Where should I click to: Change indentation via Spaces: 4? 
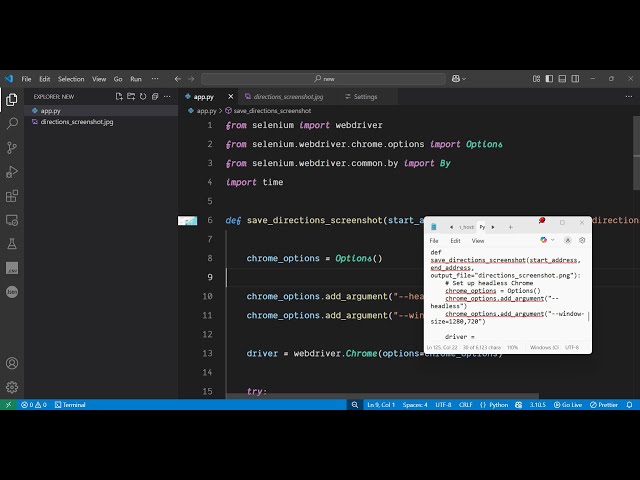tap(415, 405)
